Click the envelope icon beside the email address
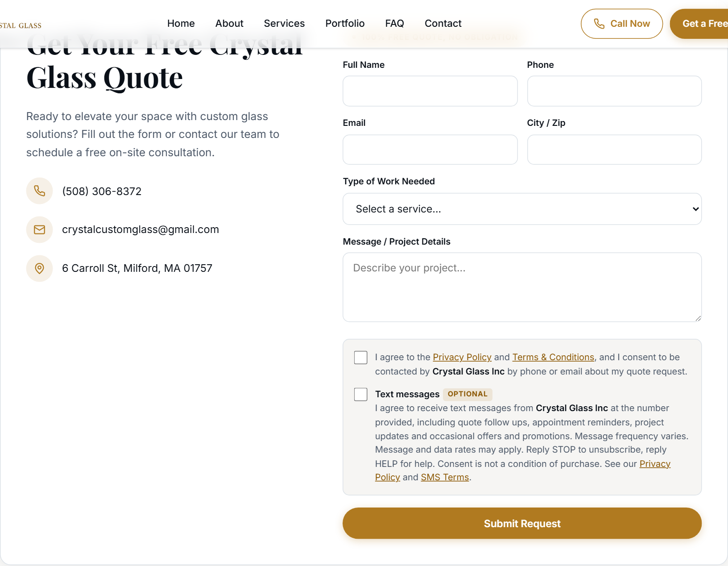 (40, 230)
